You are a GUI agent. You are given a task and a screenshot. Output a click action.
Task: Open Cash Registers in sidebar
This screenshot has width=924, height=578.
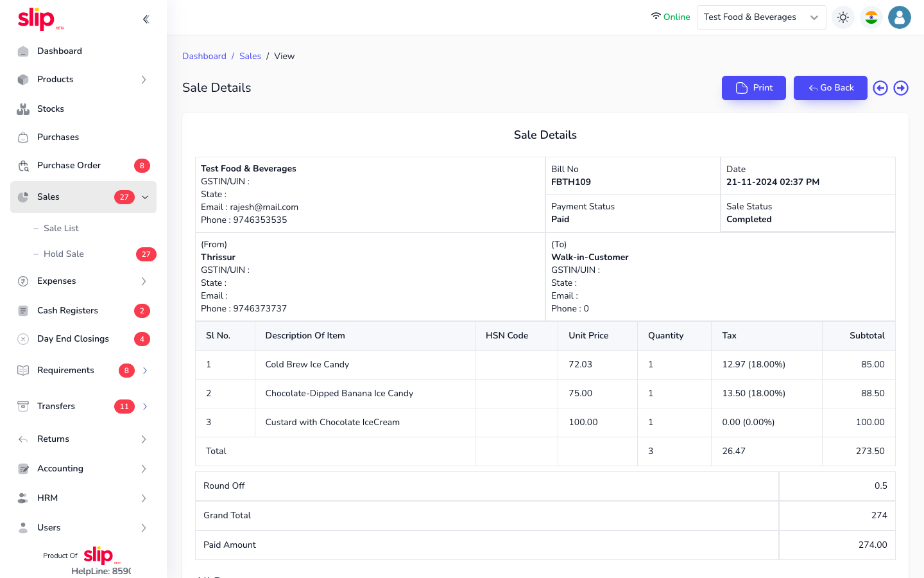67,311
